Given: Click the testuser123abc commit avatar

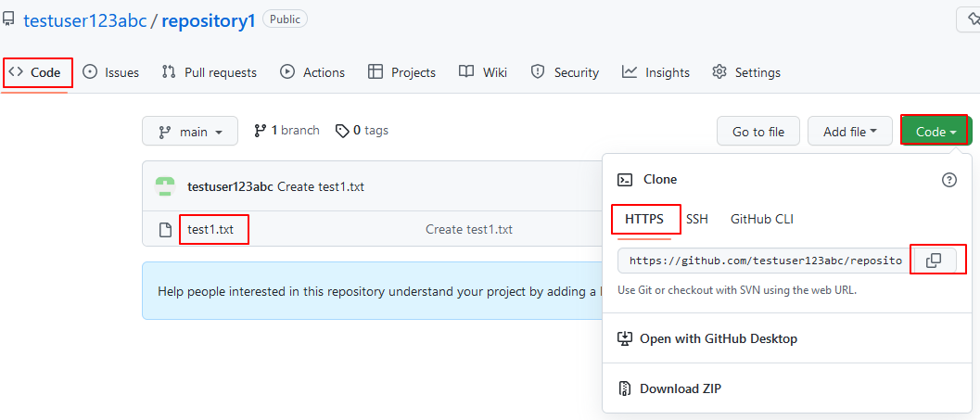Looking at the screenshot, I should 165,186.
